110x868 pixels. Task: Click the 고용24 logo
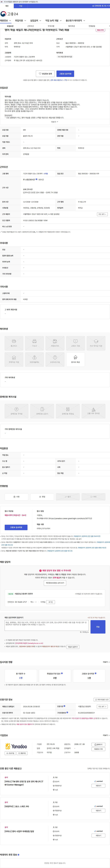(9, 14)
